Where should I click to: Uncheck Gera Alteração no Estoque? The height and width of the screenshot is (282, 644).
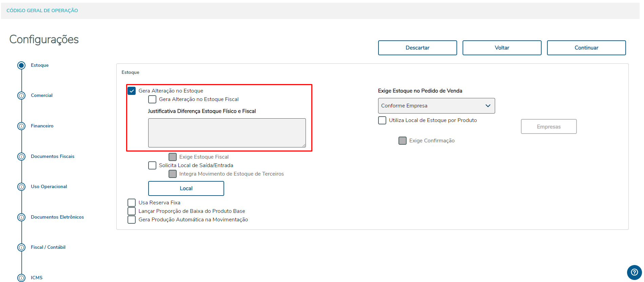(x=132, y=91)
